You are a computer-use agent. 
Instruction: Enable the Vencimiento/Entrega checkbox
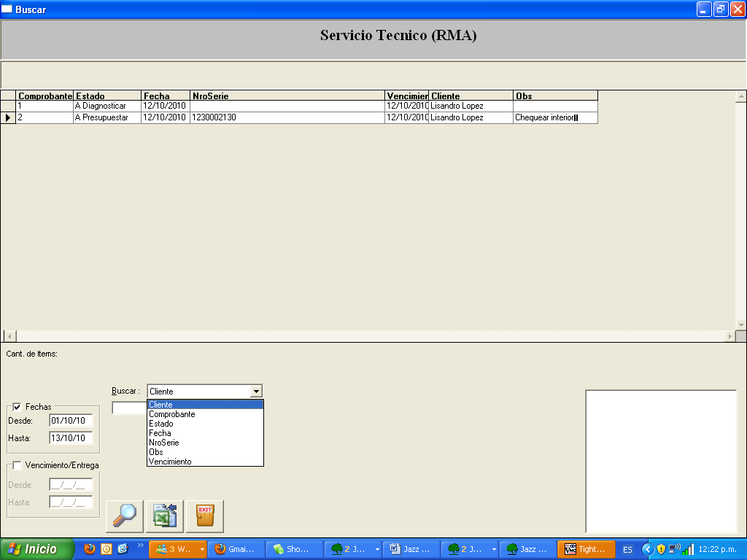click(x=18, y=465)
